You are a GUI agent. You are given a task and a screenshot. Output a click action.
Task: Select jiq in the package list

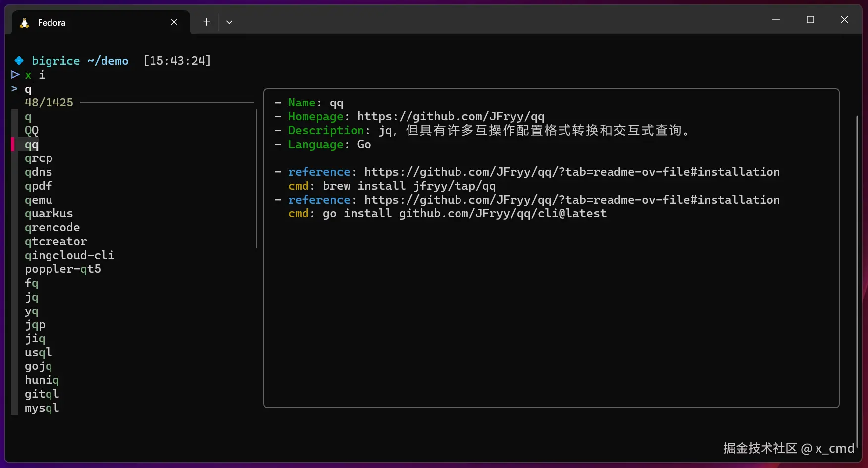[x=35, y=339]
